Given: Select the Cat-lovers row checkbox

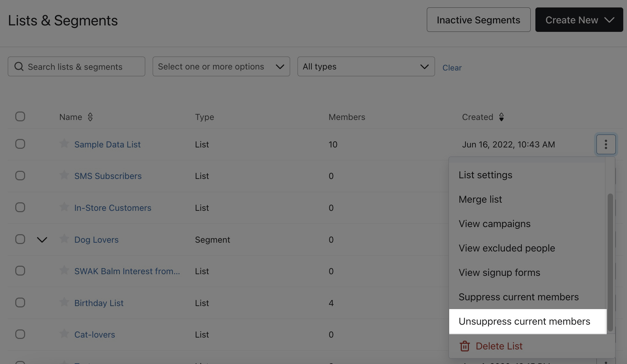Looking at the screenshot, I should click(x=20, y=334).
